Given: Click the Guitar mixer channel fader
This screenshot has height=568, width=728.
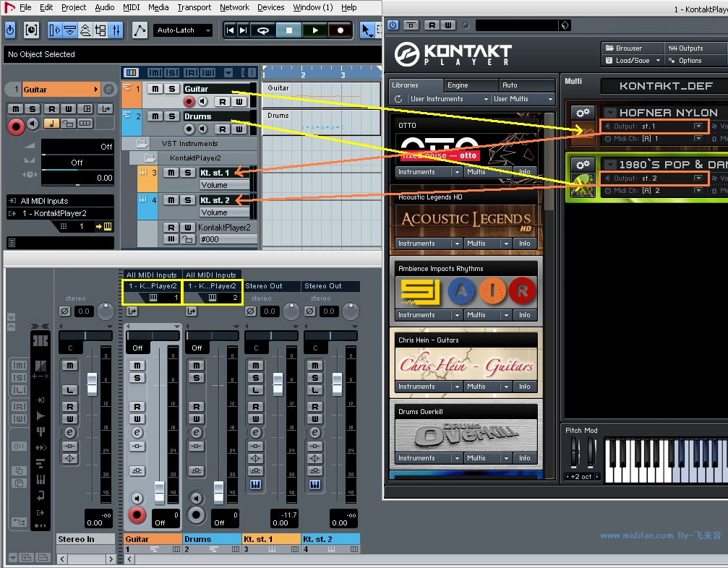Looking at the screenshot, I should click(159, 492).
